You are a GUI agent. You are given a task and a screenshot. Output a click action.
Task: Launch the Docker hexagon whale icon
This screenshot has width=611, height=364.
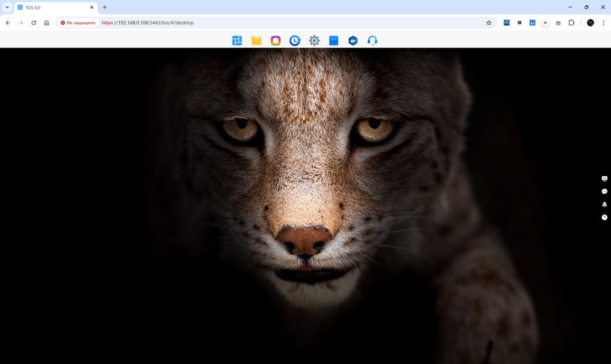click(353, 40)
